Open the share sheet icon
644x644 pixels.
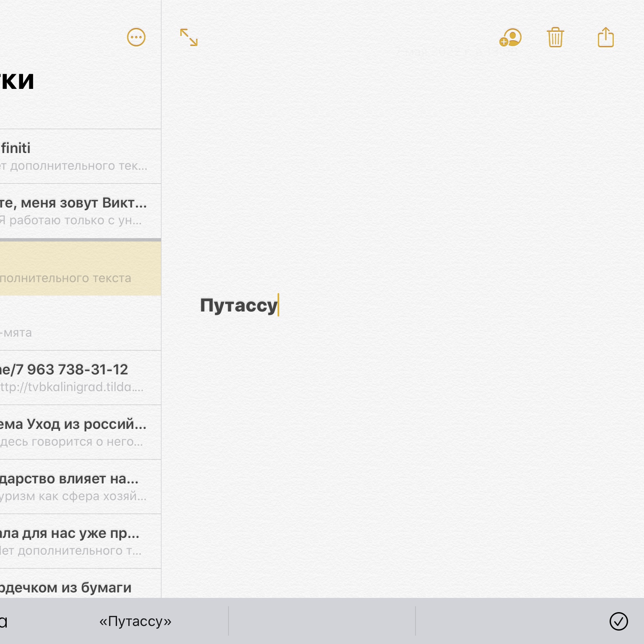point(605,38)
